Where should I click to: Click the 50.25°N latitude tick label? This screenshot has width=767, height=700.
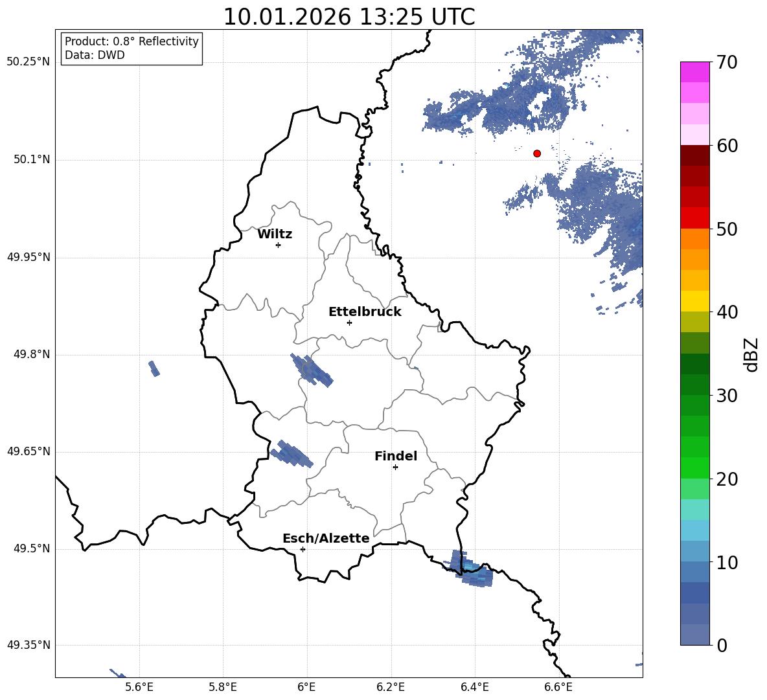(29, 62)
